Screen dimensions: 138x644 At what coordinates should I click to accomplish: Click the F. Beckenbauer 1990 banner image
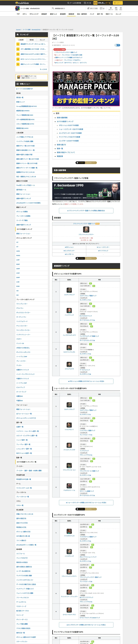(x=86, y=191)
